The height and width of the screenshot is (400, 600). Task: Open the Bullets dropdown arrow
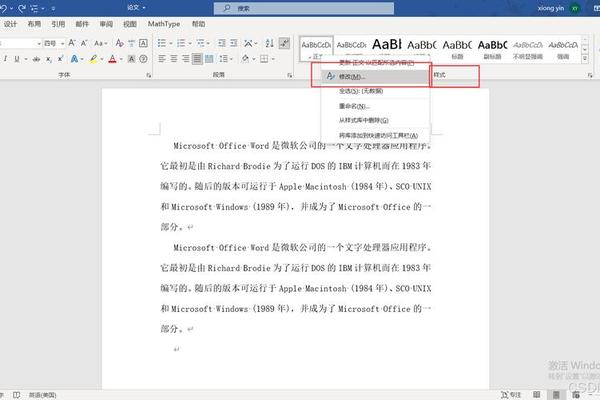pos(171,44)
